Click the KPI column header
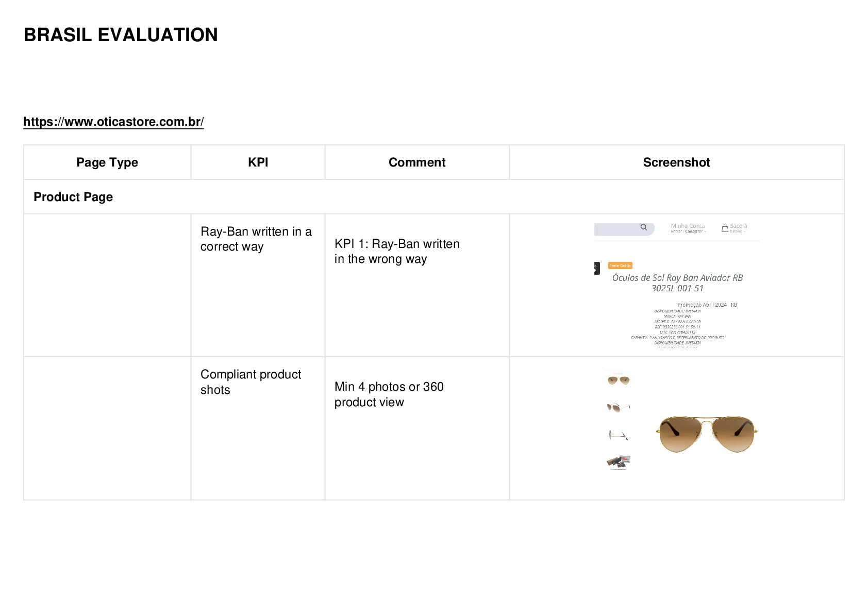868x614 pixels. pos(258,162)
